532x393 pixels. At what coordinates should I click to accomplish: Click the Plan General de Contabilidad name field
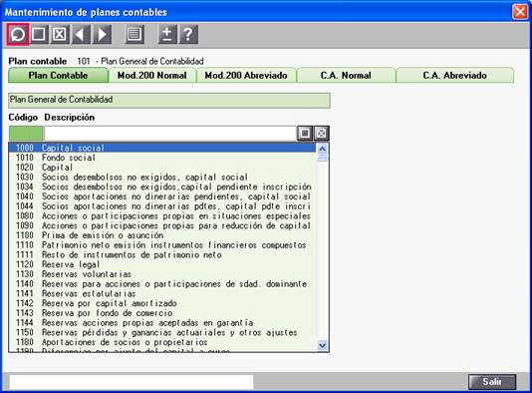[169, 100]
